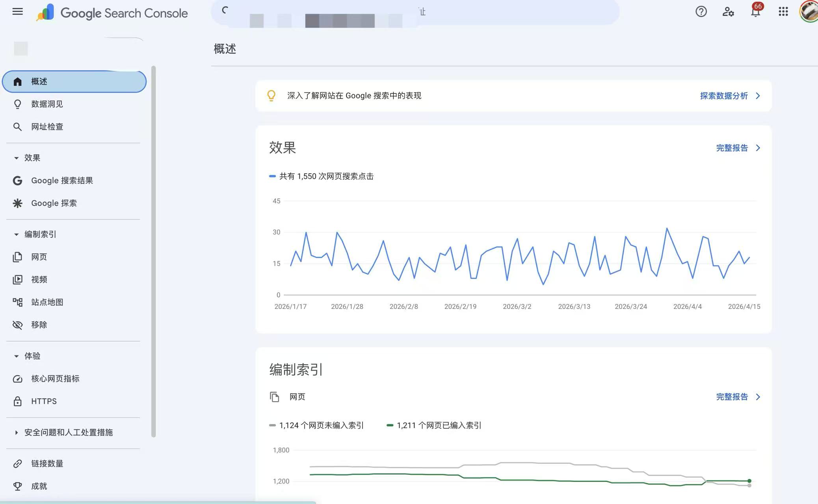Click 2026/3/2 date label on chart

[x=517, y=307]
